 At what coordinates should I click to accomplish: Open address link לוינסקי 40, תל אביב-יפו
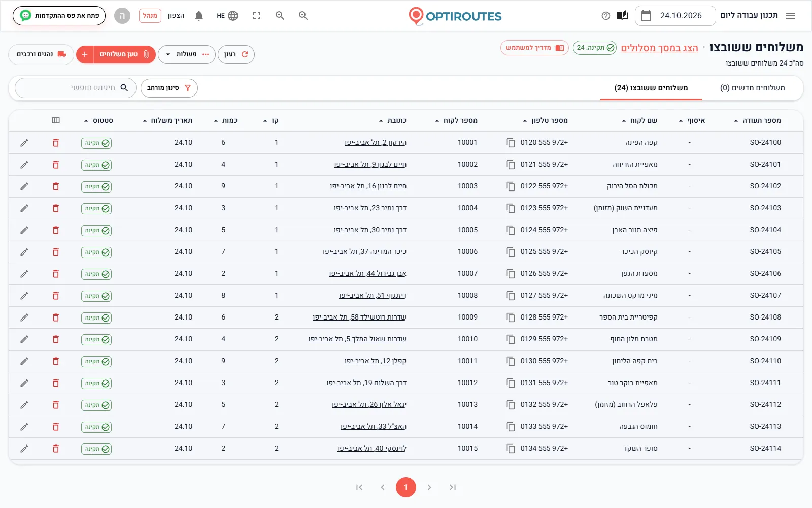(x=372, y=449)
